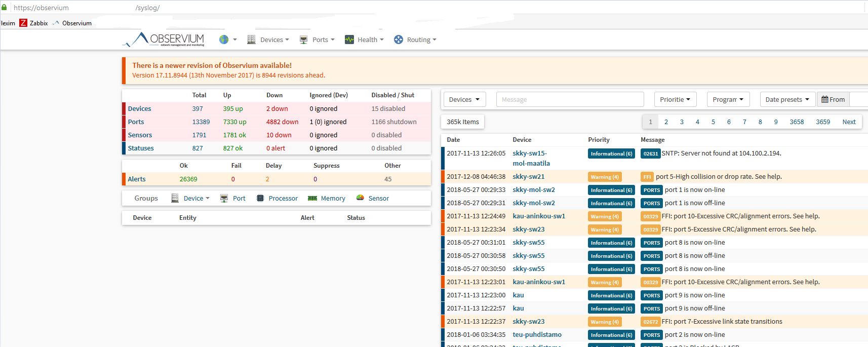Open device skky-sw21

pos(529,176)
